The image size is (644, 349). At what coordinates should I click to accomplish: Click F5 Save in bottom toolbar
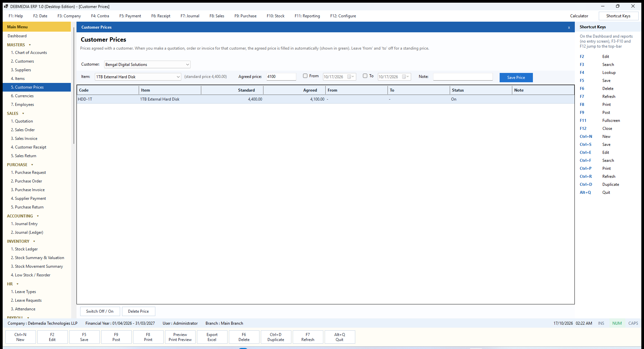[x=84, y=337]
